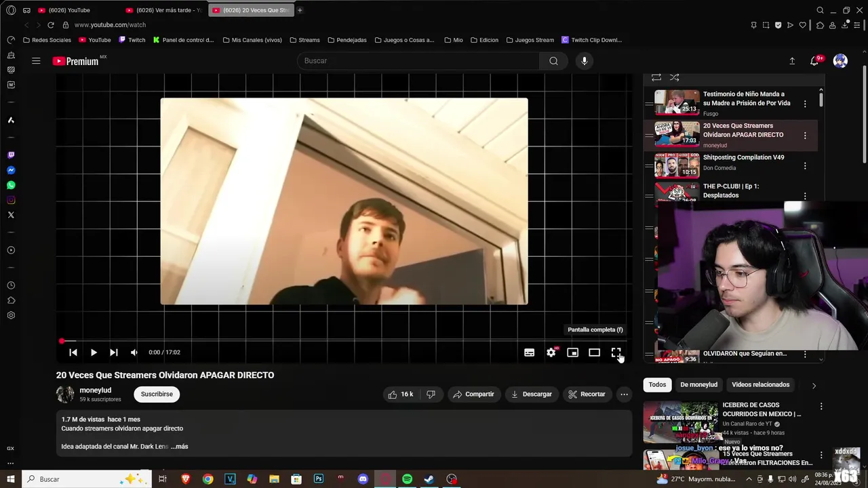Open a new browser tab
The height and width of the screenshot is (488, 868).
[300, 10]
